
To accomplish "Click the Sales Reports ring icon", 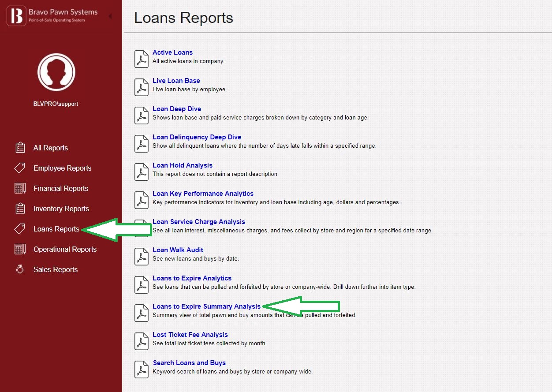I will (x=20, y=269).
